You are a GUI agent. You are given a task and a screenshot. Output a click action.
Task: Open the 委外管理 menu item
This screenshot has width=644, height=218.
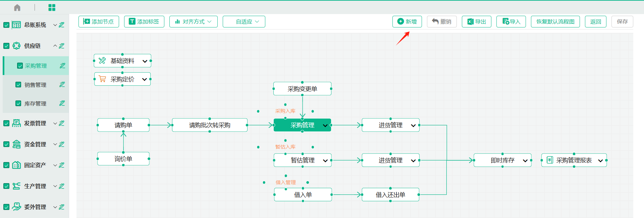coord(35,207)
